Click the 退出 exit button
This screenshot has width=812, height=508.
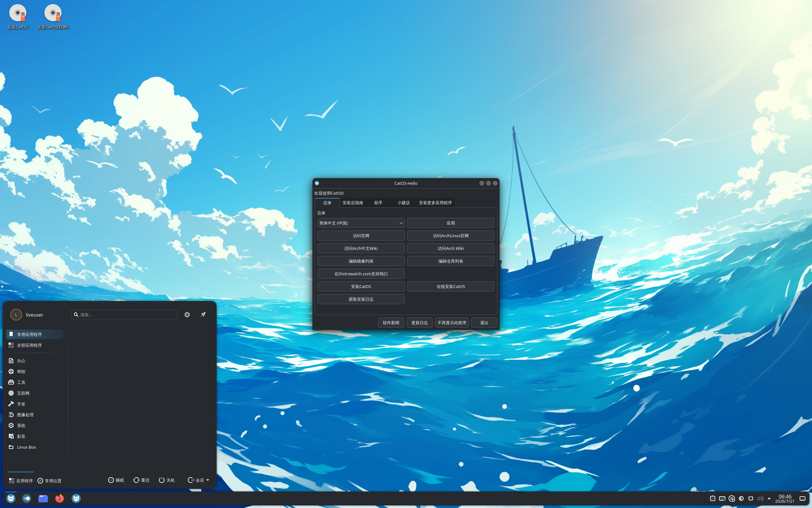(484, 323)
